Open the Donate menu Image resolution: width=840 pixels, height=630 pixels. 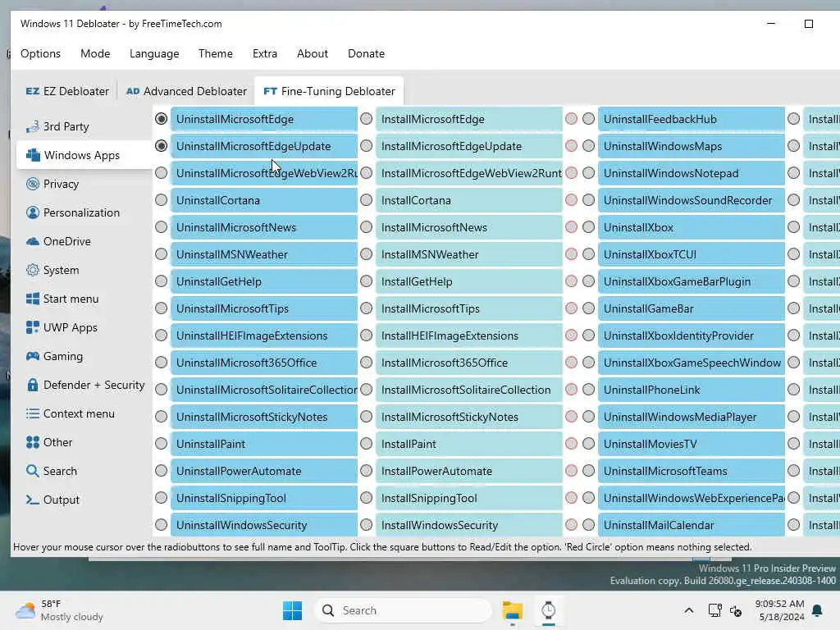point(367,53)
